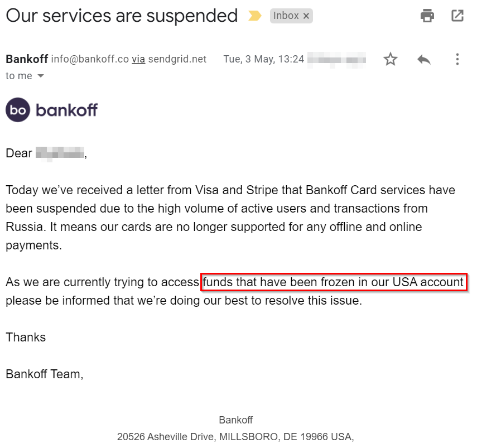Click the 'via' underlined link
The height and width of the screenshot is (448, 477).
tap(138, 59)
